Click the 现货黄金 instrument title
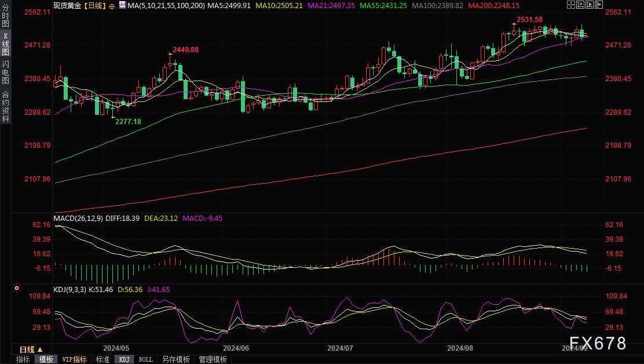644x364 pixels. point(68,6)
